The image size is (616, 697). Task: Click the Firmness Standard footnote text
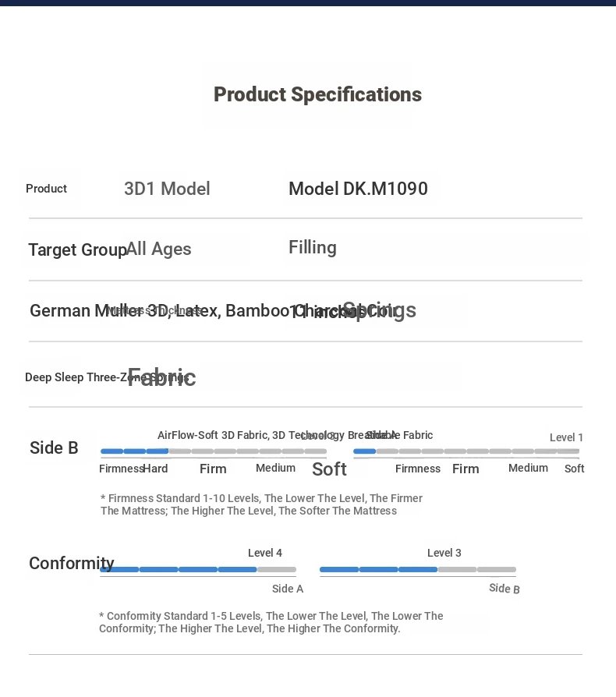pos(261,504)
